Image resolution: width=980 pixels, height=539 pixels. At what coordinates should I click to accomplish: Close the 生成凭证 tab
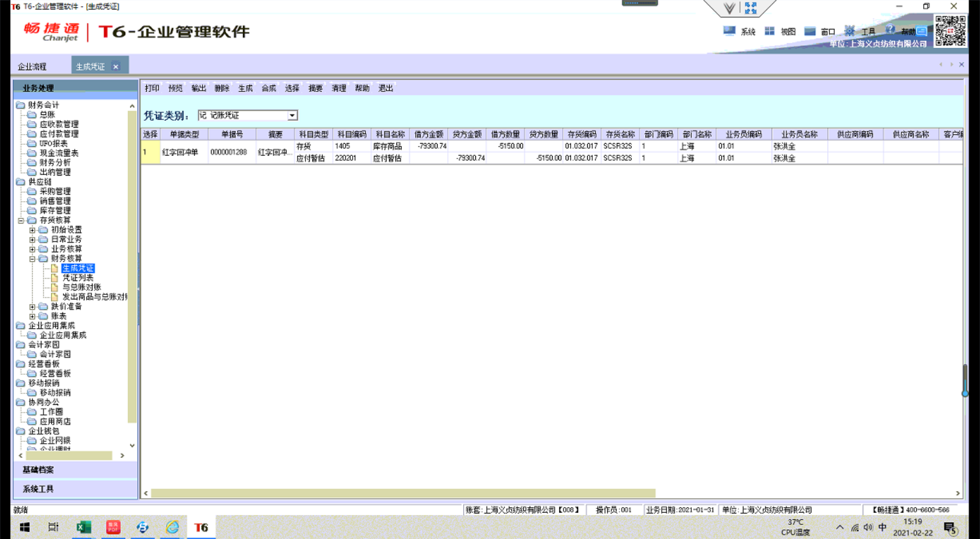[116, 66]
